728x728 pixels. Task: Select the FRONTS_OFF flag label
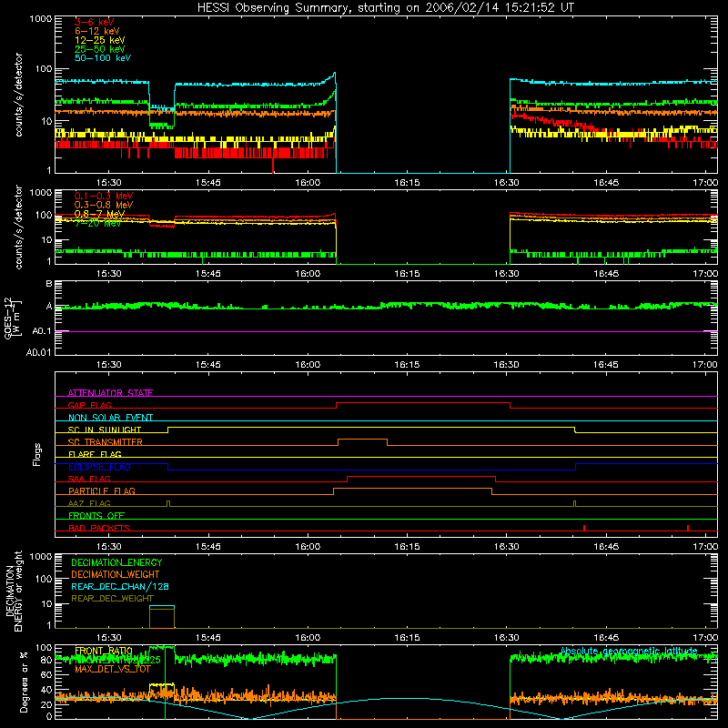tap(96, 515)
